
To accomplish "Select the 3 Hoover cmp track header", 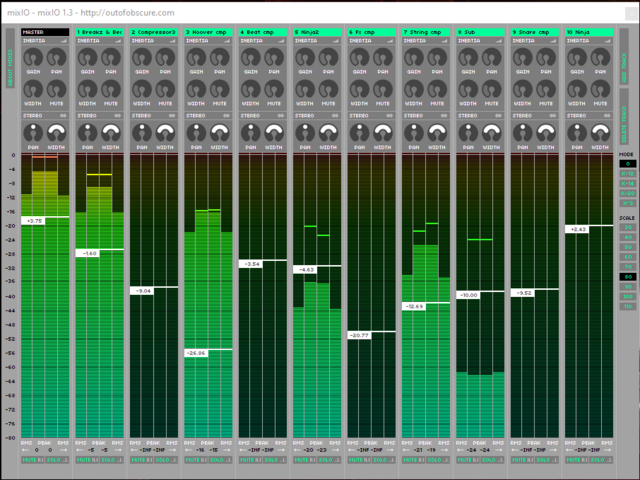I will click(x=208, y=32).
